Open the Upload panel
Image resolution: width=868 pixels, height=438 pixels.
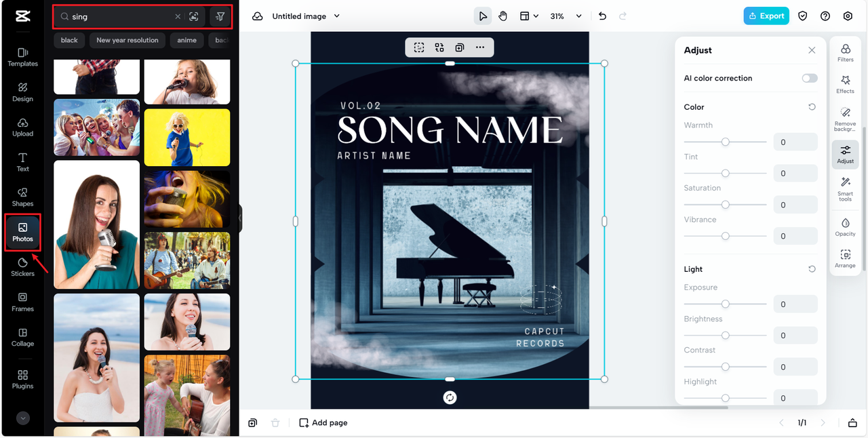point(22,127)
